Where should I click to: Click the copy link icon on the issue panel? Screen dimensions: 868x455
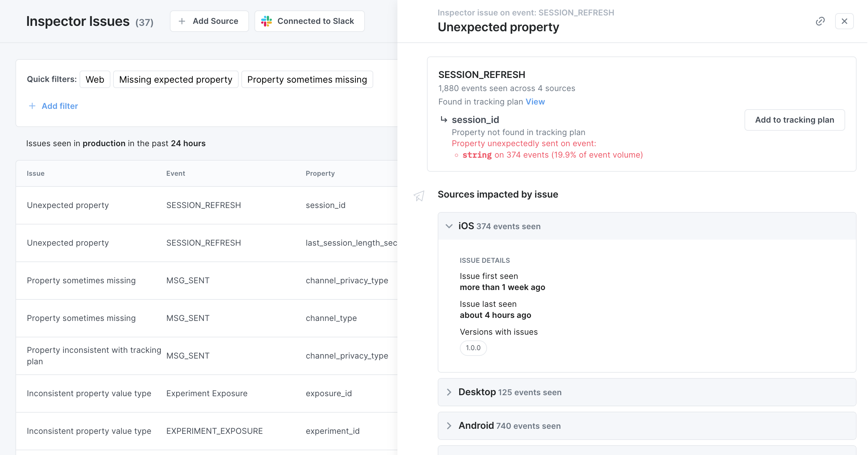point(820,21)
